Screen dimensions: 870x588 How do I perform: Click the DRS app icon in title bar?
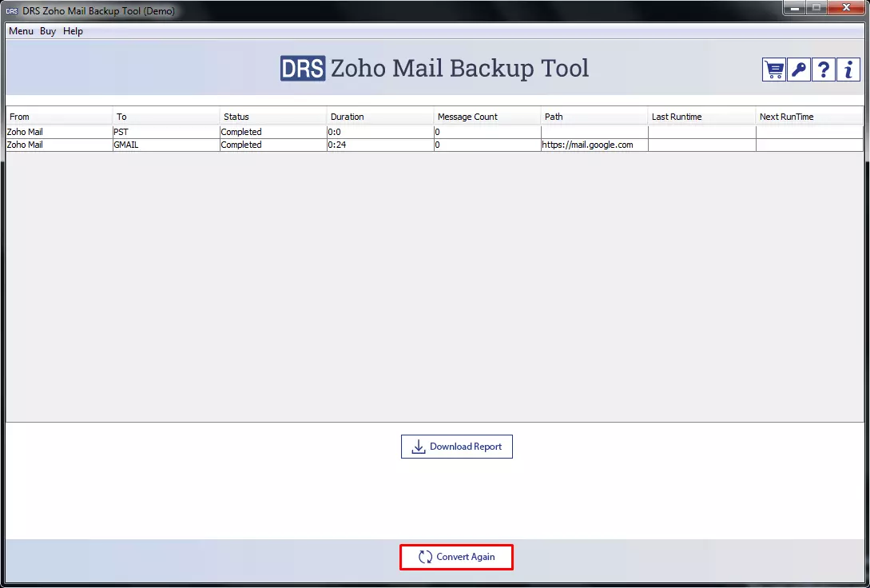pos(12,11)
